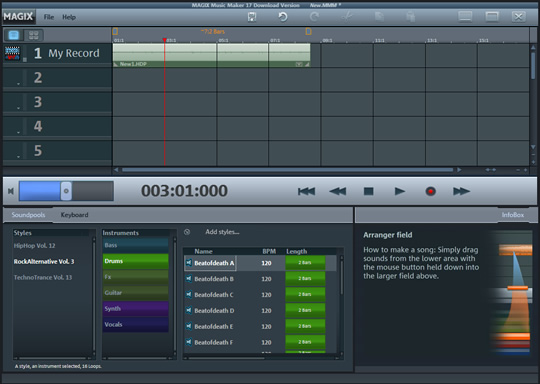Preview the Beatofdeath E loop speaker icon
Image resolution: width=540 pixels, height=384 pixels.
189,326
